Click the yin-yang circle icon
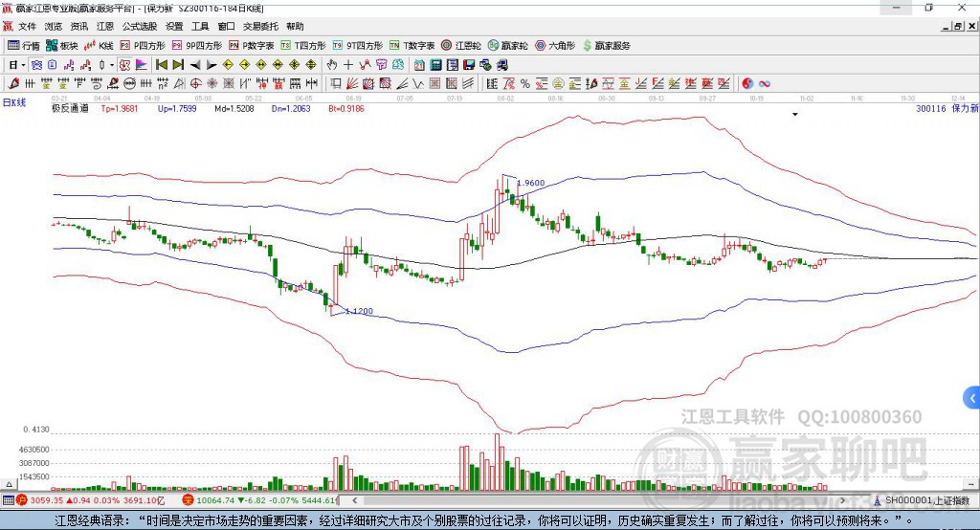Viewport: 980px width, 530px height. 747,84
